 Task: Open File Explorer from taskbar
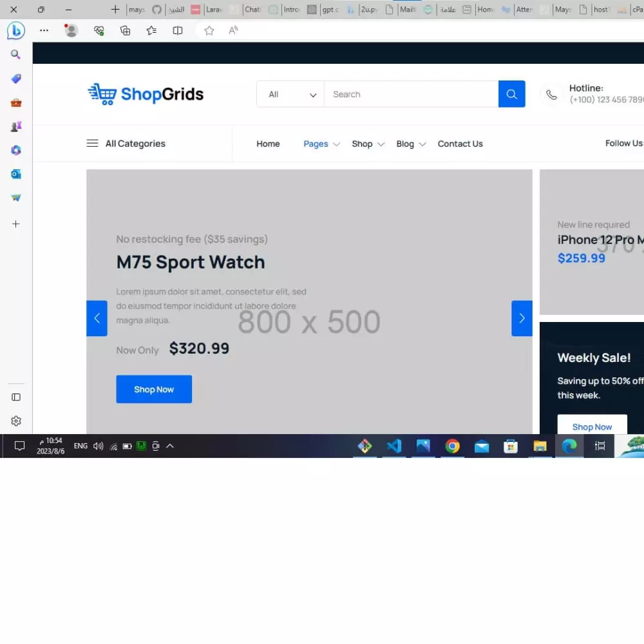(540, 446)
